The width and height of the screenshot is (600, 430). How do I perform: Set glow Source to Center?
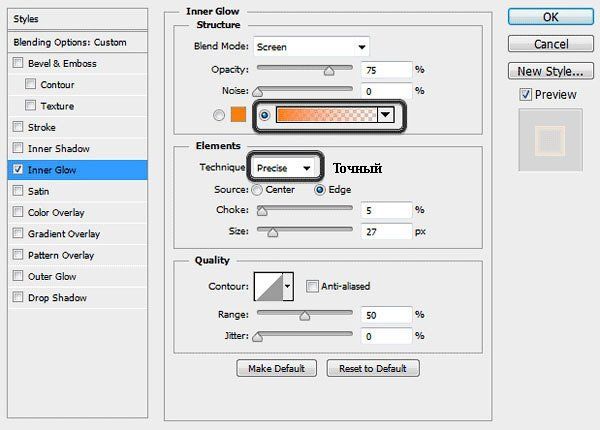click(x=257, y=190)
